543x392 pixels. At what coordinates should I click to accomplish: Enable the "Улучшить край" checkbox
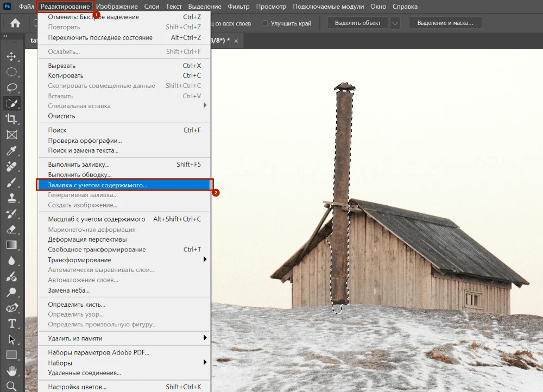[x=265, y=23]
